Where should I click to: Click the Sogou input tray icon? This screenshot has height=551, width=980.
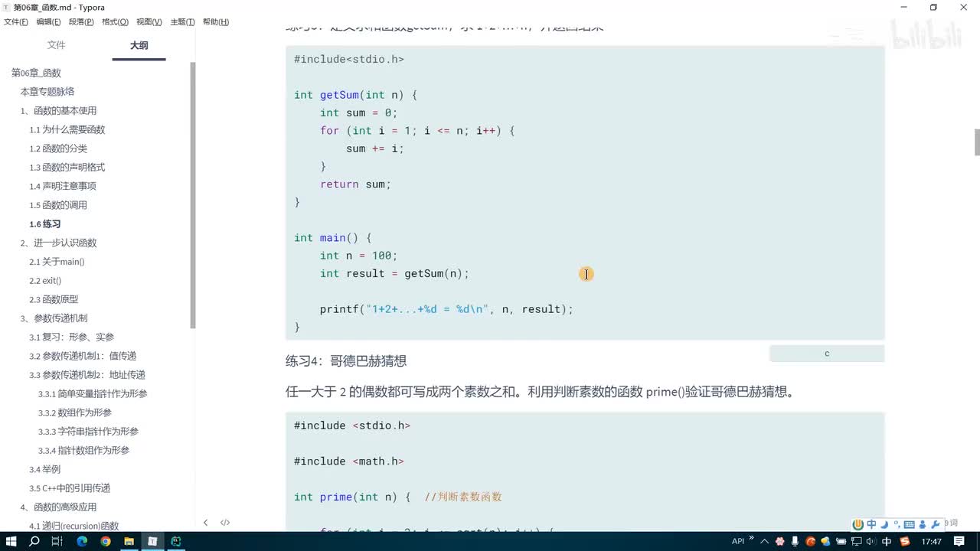[x=905, y=541]
